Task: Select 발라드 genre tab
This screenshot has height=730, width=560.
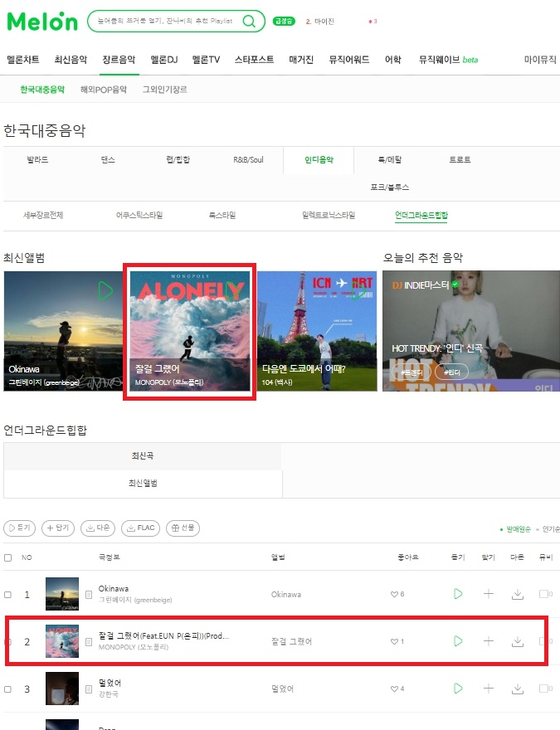Action: point(37,159)
